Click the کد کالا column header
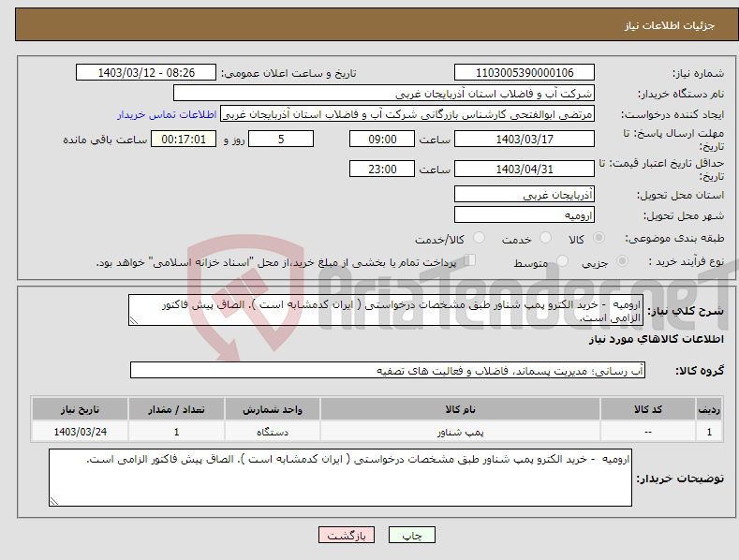Image resolution: width=739 pixels, height=560 pixels. click(x=648, y=409)
